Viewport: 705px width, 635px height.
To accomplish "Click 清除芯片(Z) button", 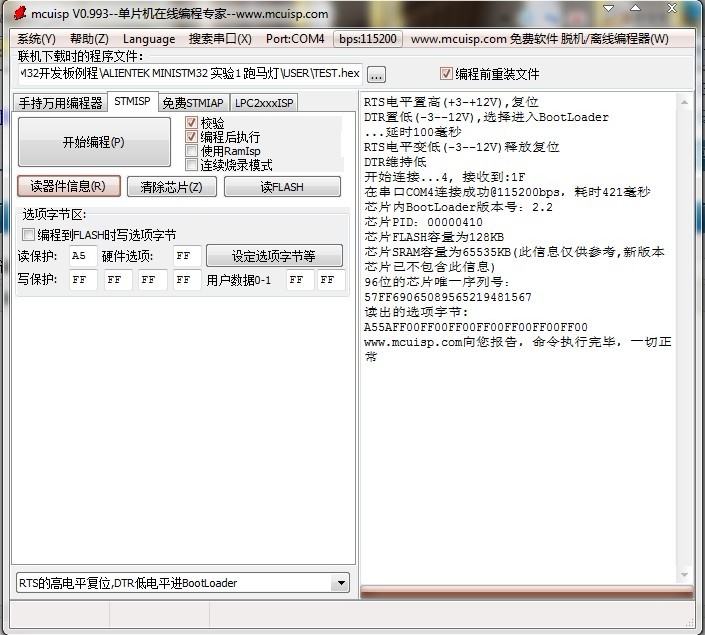I will 172,187.
